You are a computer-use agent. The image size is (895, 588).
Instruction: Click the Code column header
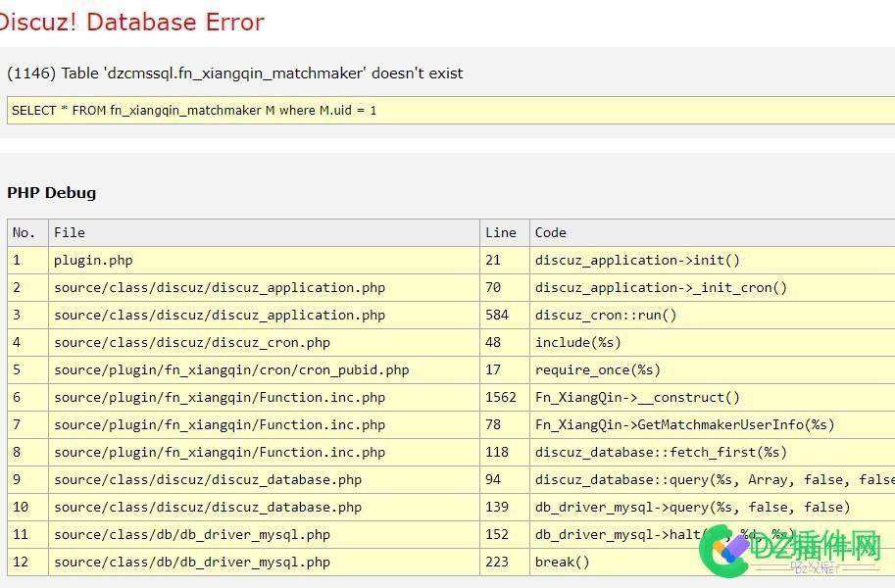pos(550,233)
